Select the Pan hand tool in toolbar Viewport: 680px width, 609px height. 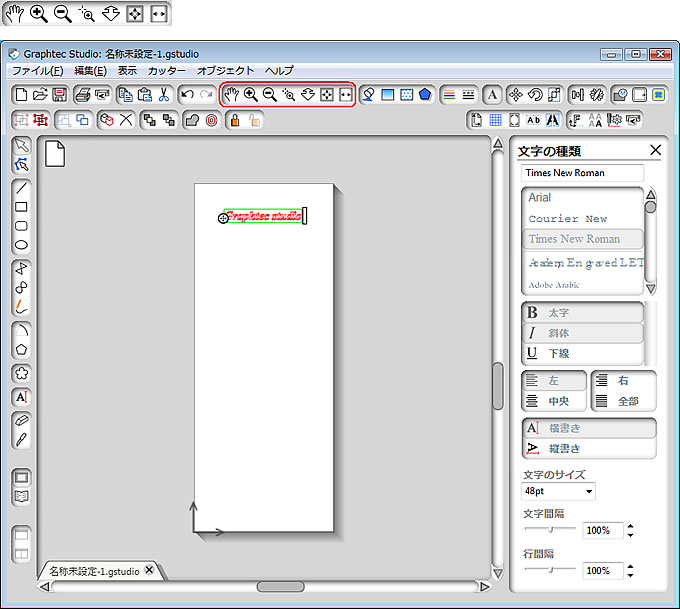click(232, 94)
